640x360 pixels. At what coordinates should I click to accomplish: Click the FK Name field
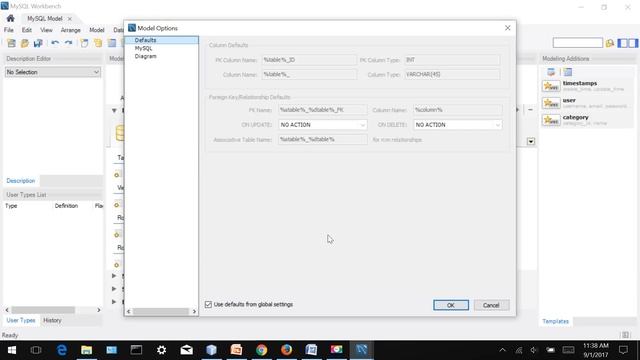click(322, 110)
